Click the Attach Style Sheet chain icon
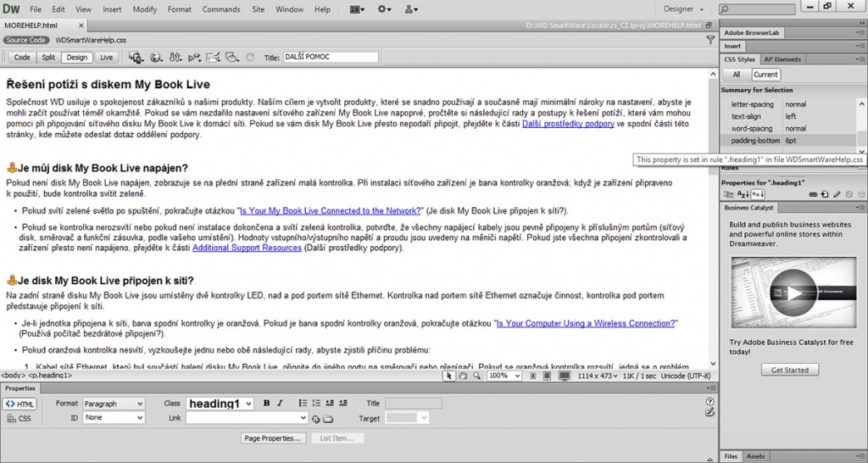This screenshot has width=868, height=463. point(813,194)
